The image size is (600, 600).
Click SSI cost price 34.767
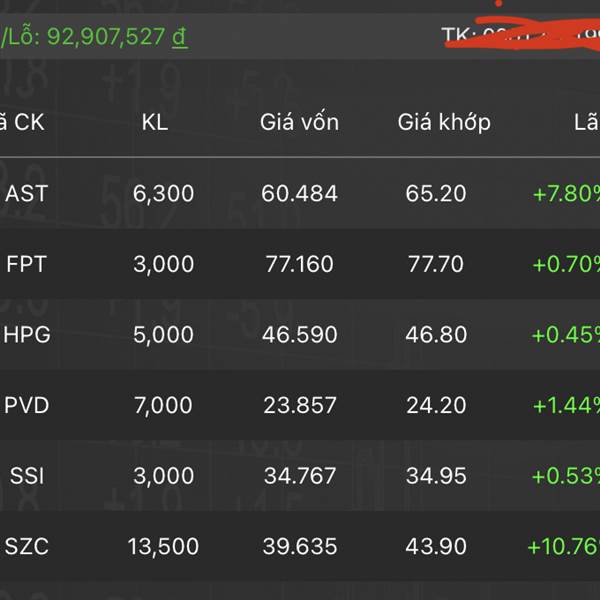coord(299,476)
